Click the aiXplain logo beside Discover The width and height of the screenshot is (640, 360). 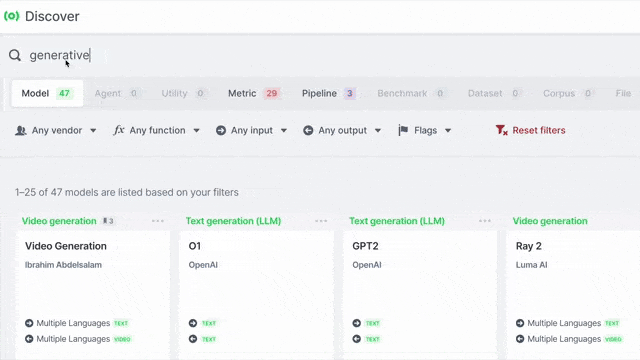[11, 16]
